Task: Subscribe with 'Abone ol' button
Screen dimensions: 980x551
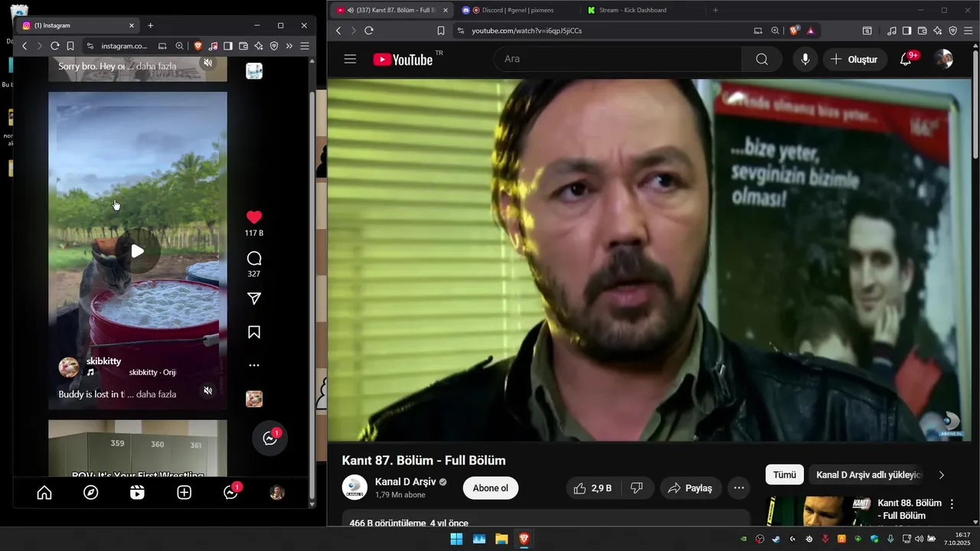Action: pyautogui.click(x=490, y=488)
